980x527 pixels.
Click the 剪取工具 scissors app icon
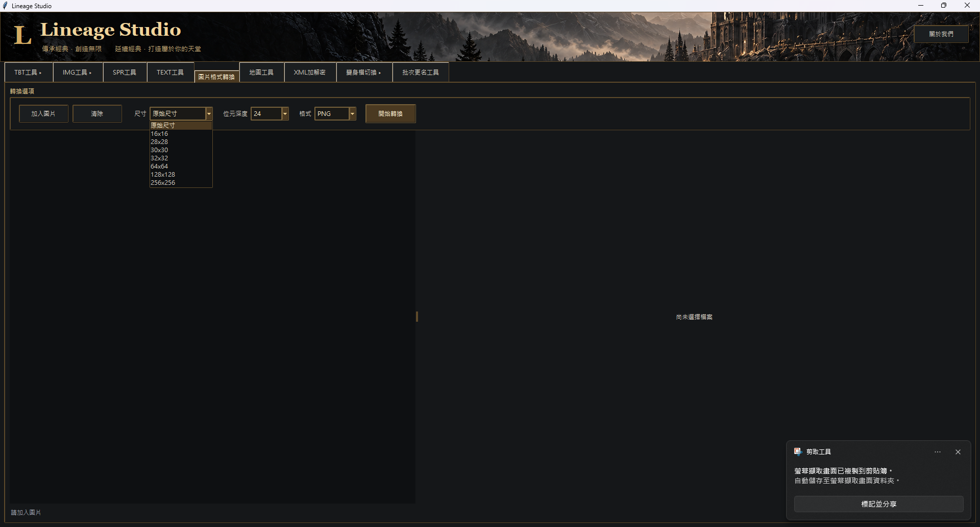798,451
